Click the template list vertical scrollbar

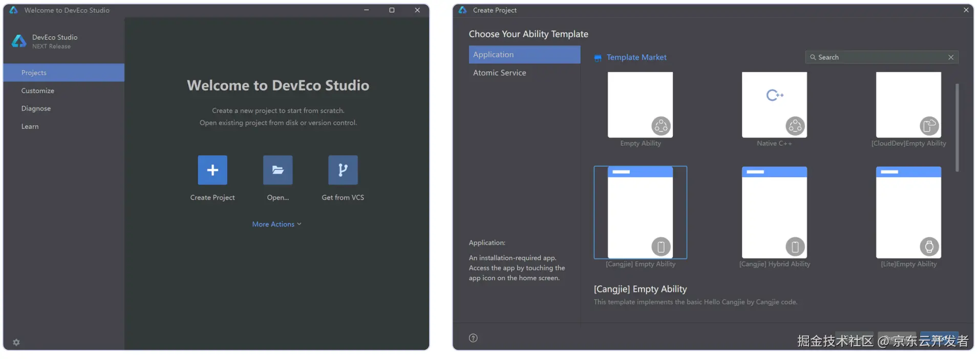pos(957,128)
